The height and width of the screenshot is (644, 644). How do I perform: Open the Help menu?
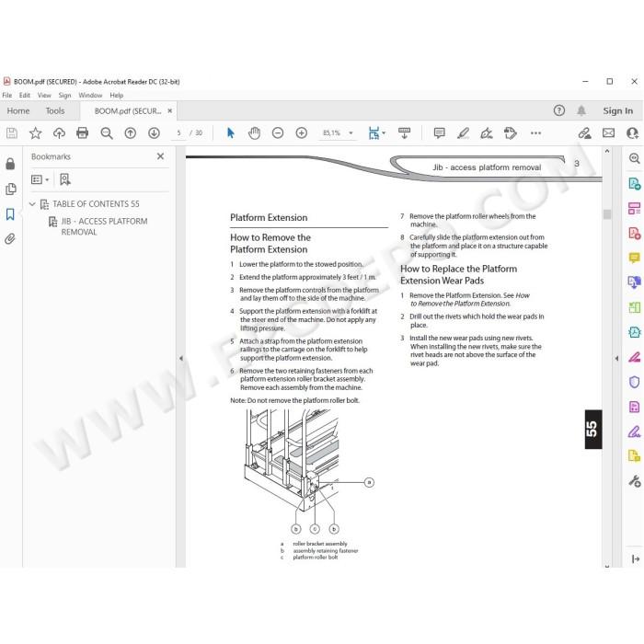(117, 96)
